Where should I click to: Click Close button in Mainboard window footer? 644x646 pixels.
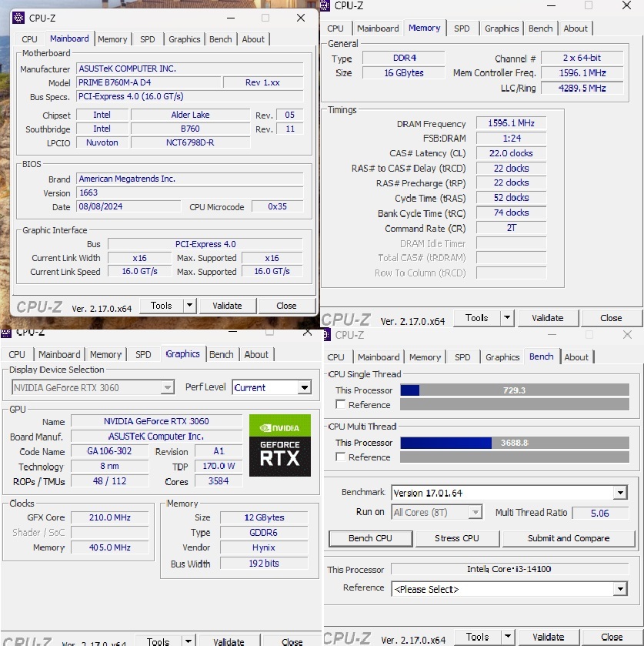(286, 305)
